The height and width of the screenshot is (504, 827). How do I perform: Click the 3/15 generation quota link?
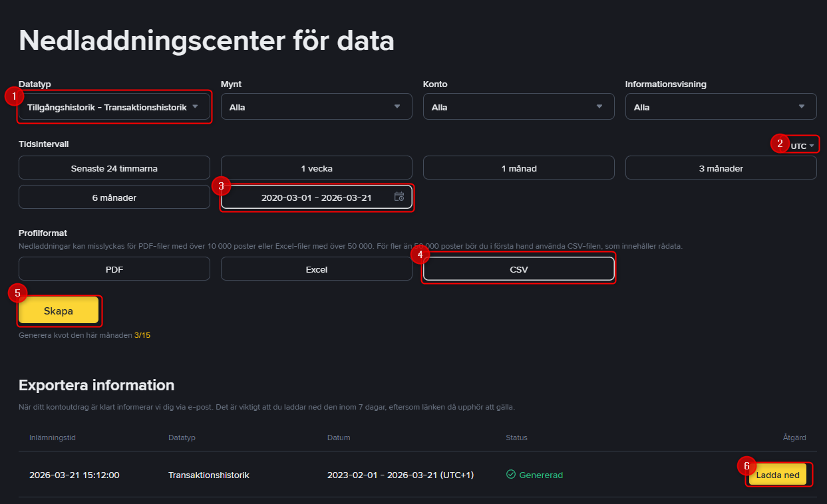click(x=144, y=335)
